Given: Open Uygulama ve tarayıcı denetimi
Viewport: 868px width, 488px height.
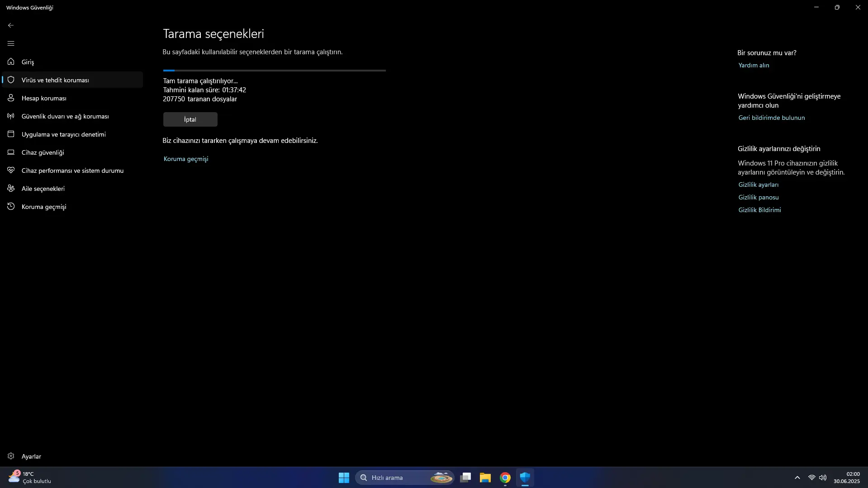Looking at the screenshot, I should pos(72,134).
